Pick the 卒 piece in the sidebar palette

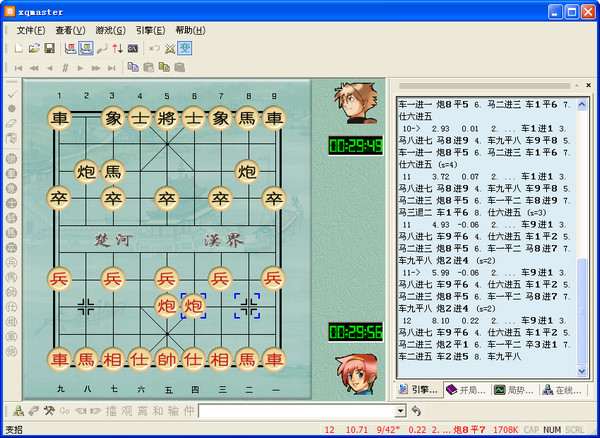click(12, 247)
